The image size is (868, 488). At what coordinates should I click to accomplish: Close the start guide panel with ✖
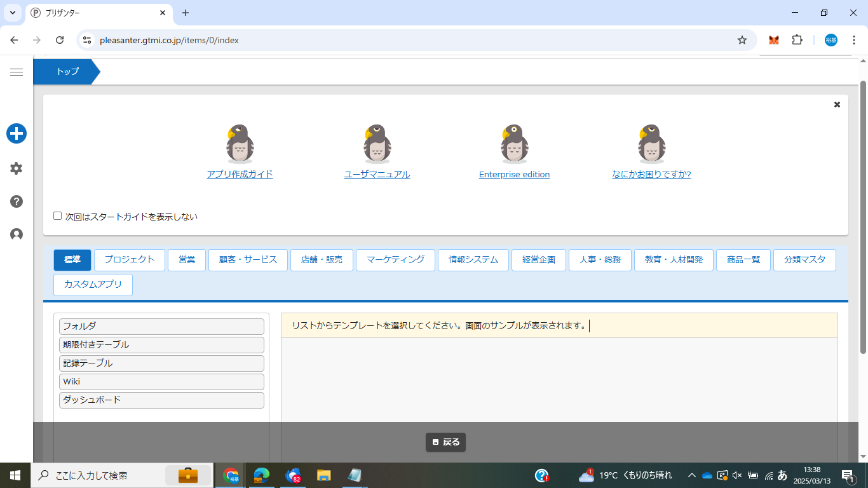pyautogui.click(x=837, y=105)
